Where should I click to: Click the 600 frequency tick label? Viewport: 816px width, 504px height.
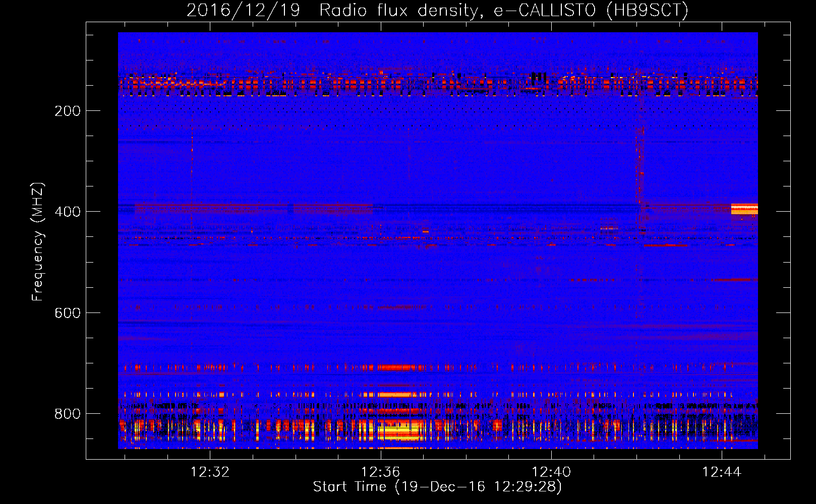pyautogui.click(x=68, y=313)
